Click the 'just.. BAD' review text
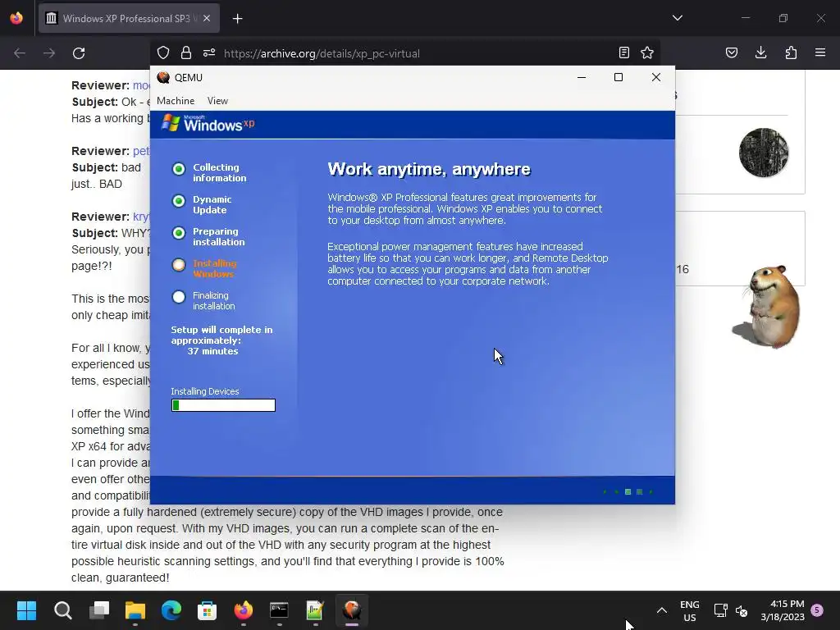Screen dimensions: 840x630 [97, 184]
